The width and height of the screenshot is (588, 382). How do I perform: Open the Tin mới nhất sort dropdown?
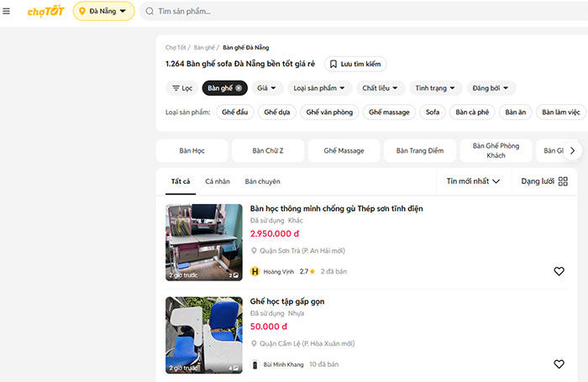point(473,181)
